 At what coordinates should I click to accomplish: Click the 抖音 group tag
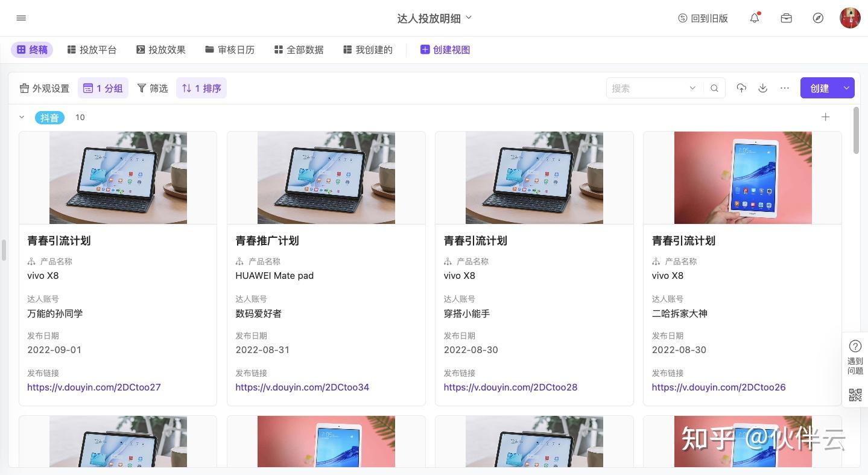[x=49, y=117]
